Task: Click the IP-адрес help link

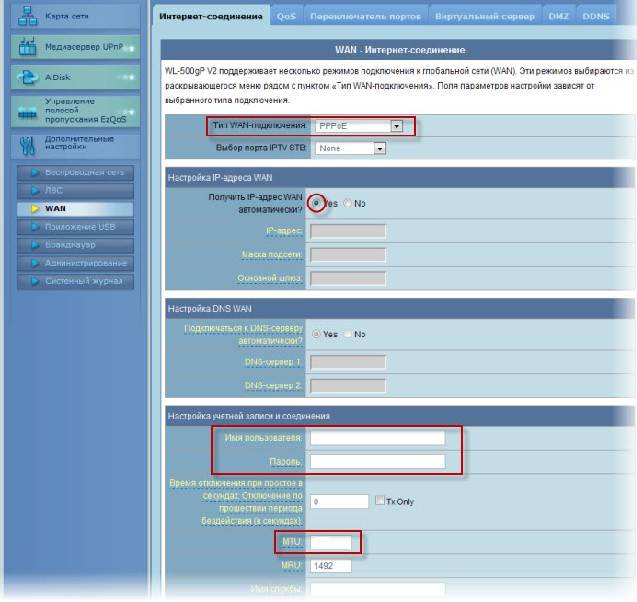Action: click(x=284, y=231)
